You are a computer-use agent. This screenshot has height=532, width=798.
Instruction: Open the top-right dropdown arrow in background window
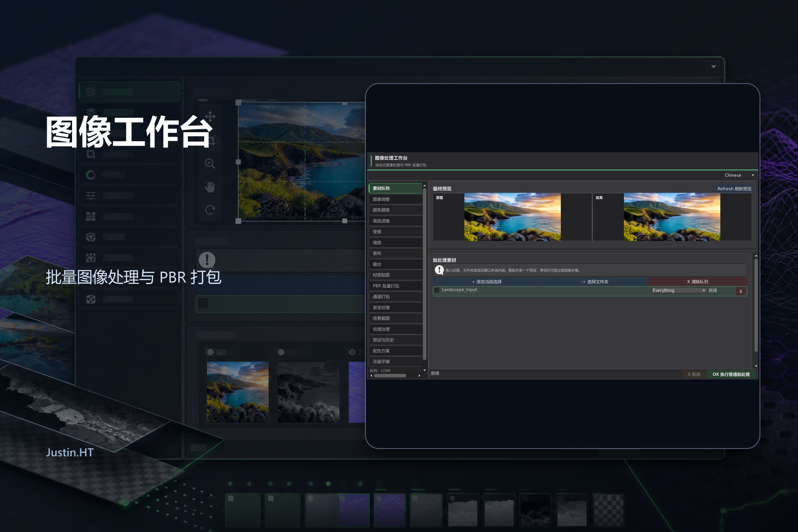coord(713,67)
